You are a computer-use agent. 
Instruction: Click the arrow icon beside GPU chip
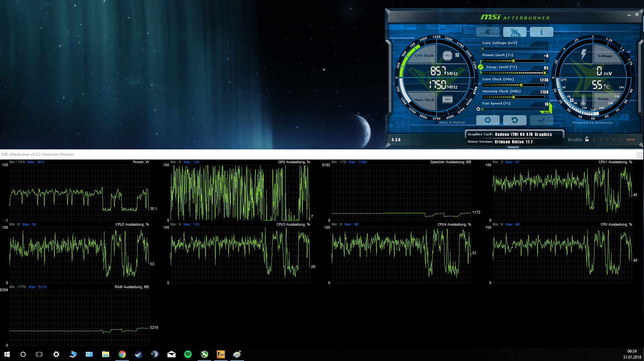click(x=457, y=55)
